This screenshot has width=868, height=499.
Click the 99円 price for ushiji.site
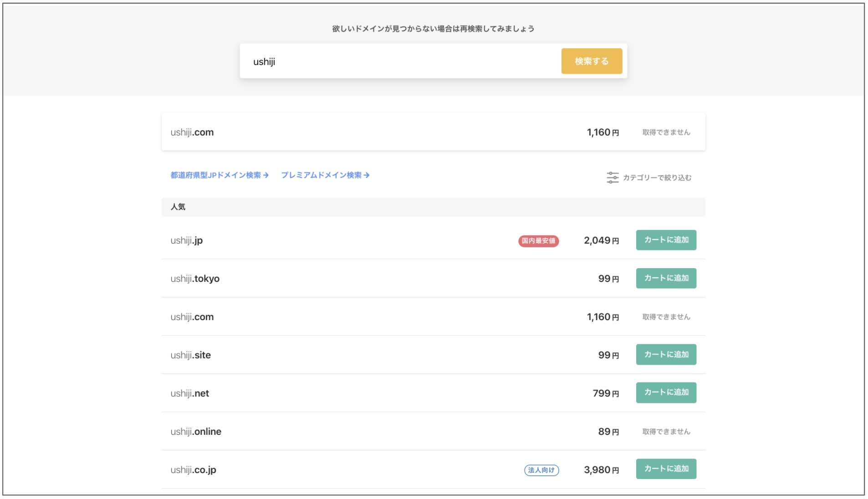pyautogui.click(x=608, y=355)
